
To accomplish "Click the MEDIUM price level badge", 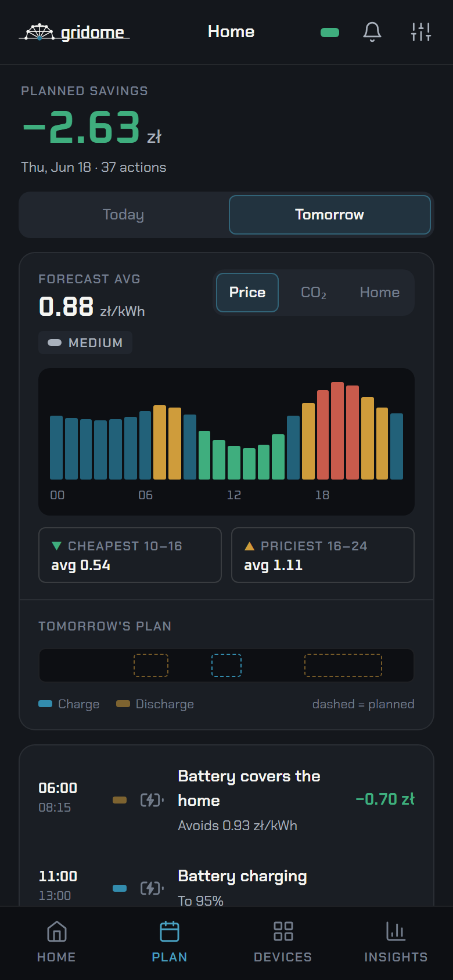I will tap(85, 343).
